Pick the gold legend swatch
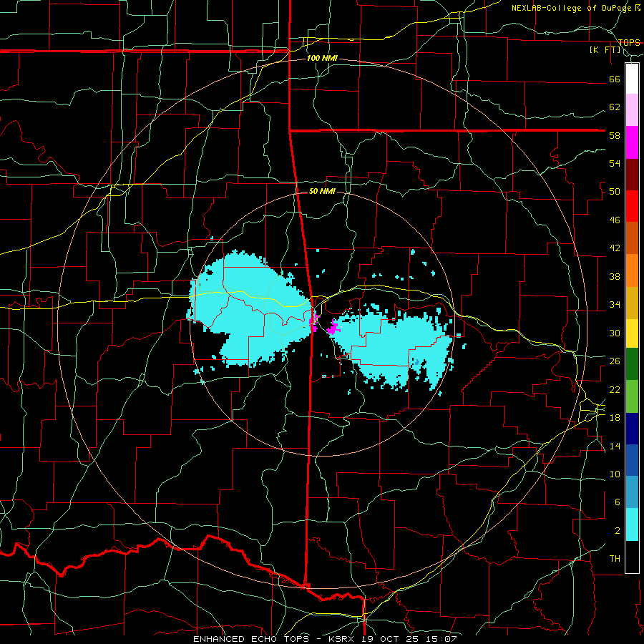The image size is (644, 644). pos(632,303)
